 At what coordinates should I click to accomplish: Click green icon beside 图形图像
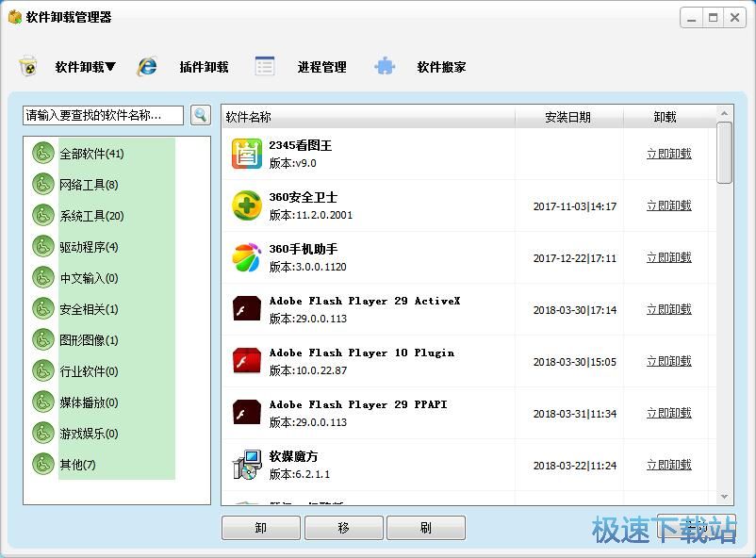[x=43, y=339]
